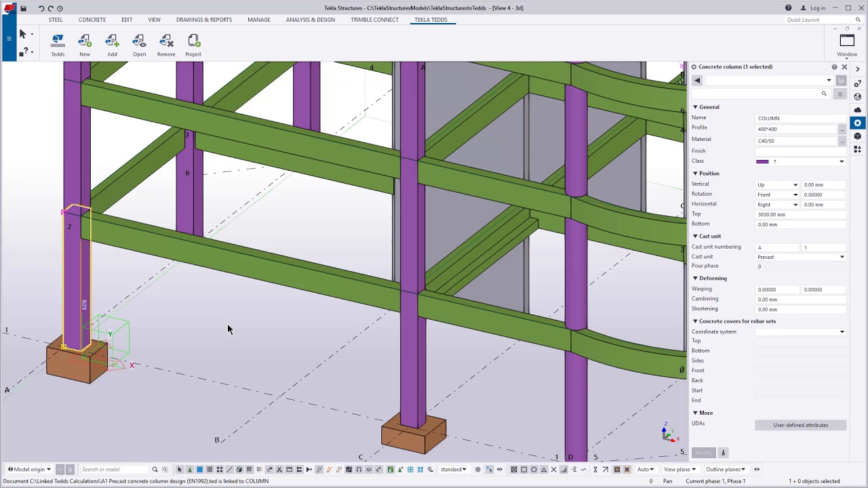Open the Model origin dropdown
Image resolution: width=868 pixels, height=488 pixels.
pos(28,469)
